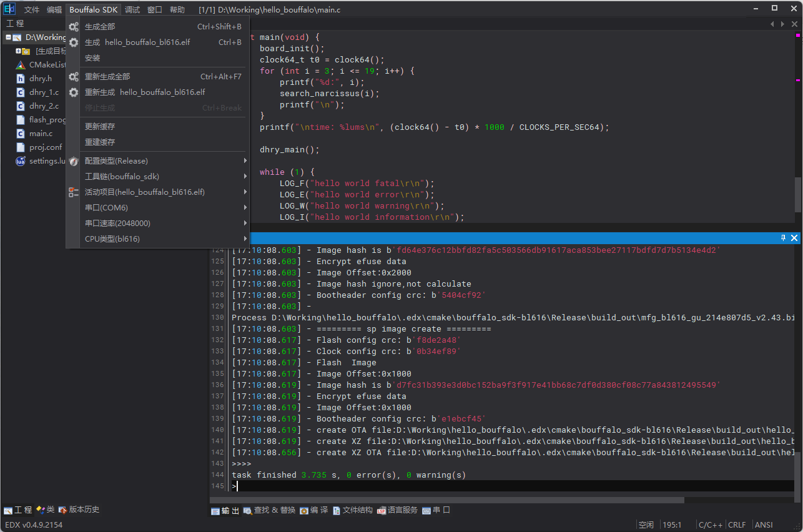Image resolution: width=803 pixels, height=532 pixels.
Task: Close the output panel with its X
Action: pos(794,238)
